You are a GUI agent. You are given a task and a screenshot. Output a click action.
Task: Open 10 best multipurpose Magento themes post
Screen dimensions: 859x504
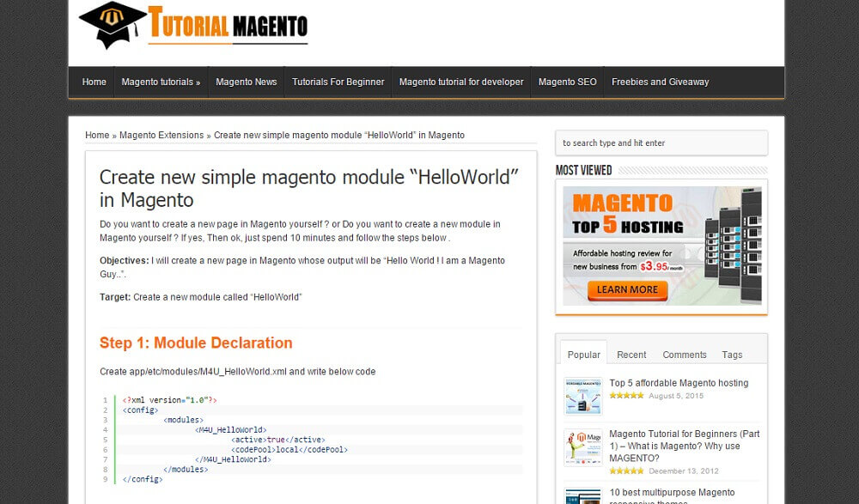coord(673,495)
